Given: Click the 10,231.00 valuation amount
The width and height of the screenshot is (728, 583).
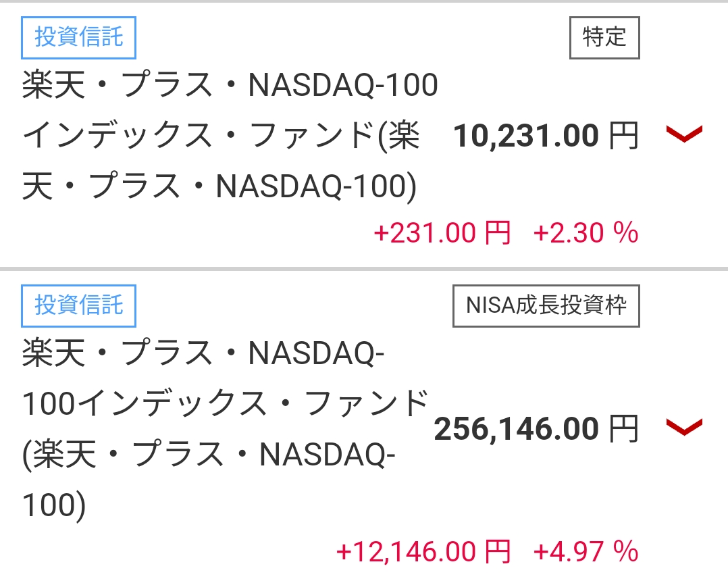Looking at the screenshot, I should (x=526, y=136).
